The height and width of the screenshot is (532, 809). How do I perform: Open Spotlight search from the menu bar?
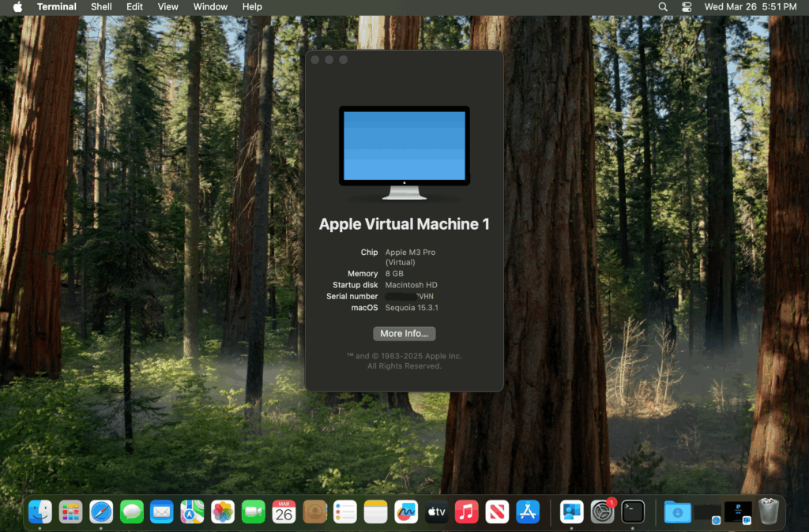click(662, 6)
